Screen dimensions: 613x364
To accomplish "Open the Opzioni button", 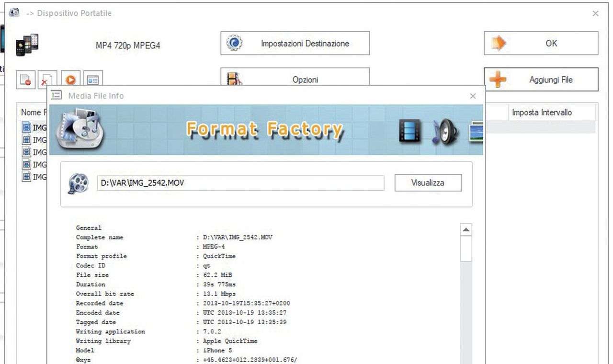I will point(295,78).
